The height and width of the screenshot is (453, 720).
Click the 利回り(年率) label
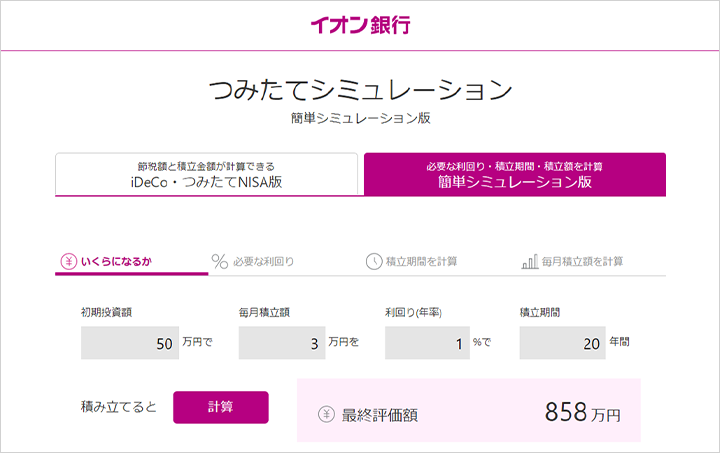point(413,313)
